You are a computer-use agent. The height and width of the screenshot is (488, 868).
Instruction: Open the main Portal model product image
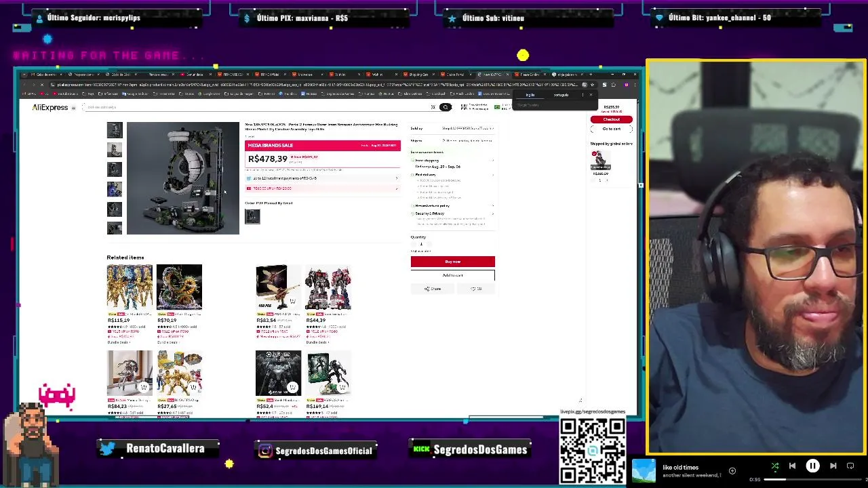(x=183, y=178)
